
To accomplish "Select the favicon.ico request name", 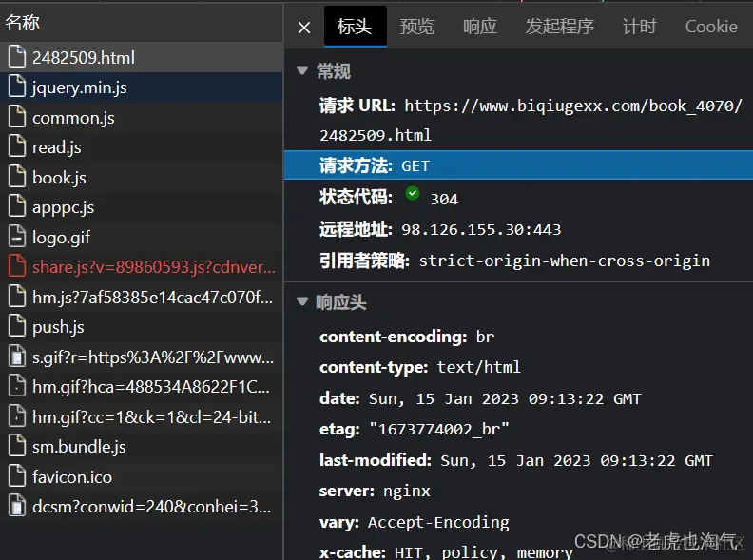I will pyautogui.click(x=72, y=477).
